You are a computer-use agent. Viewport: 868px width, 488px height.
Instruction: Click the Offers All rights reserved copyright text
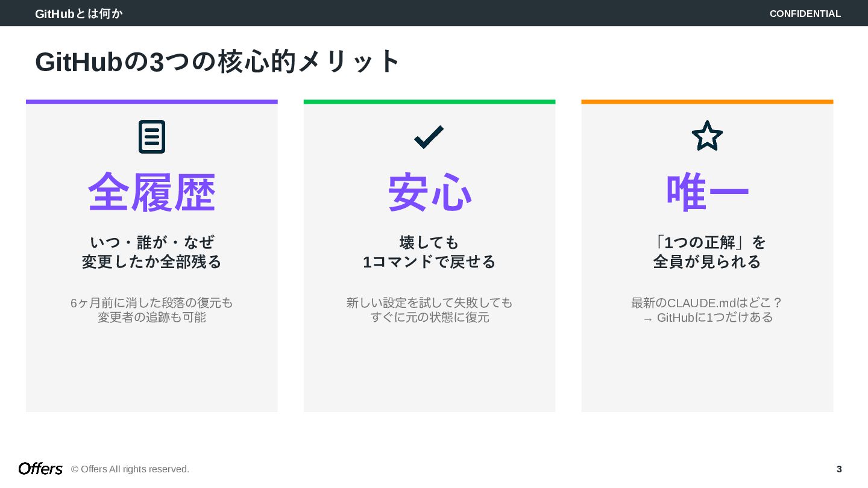click(x=130, y=469)
